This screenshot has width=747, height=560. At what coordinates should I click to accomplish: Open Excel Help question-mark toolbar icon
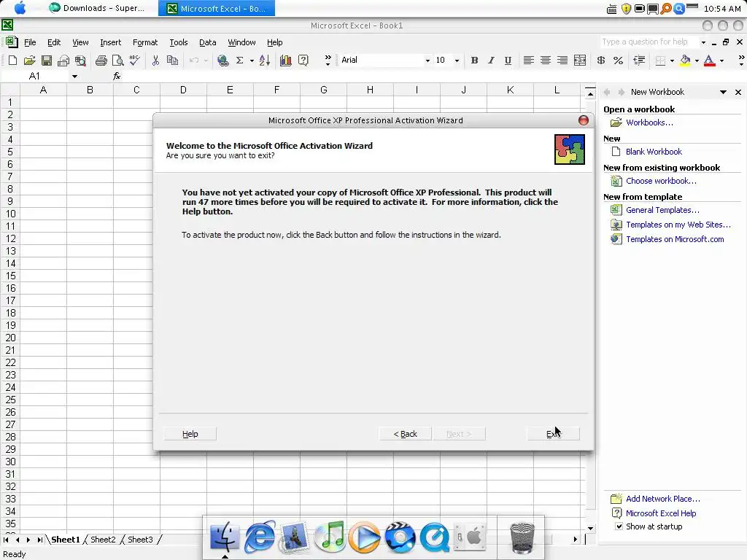click(303, 61)
